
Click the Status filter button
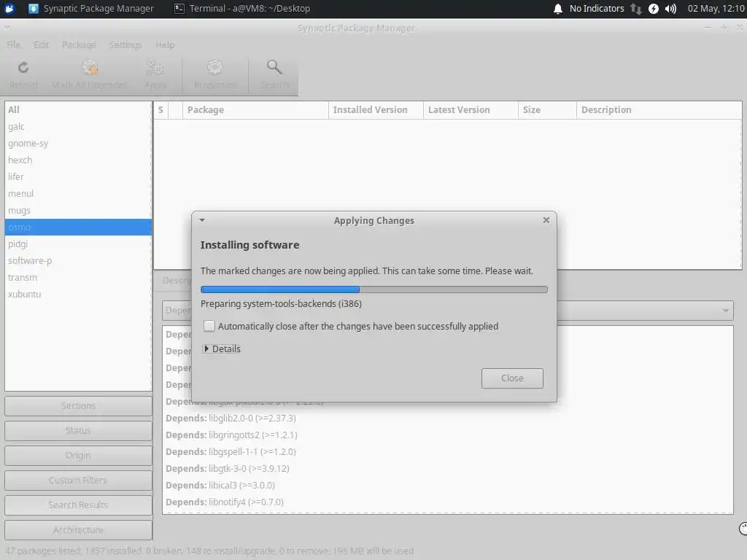(78, 430)
